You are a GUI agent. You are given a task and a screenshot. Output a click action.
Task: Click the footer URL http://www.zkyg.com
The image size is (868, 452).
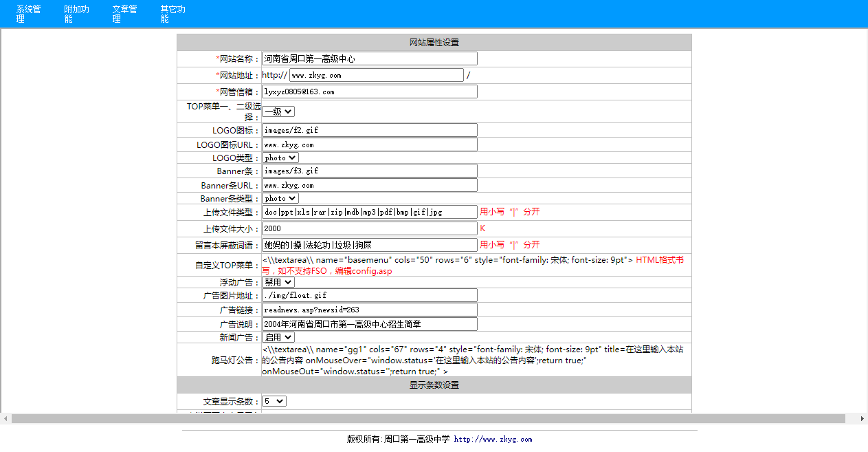coord(493,439)
